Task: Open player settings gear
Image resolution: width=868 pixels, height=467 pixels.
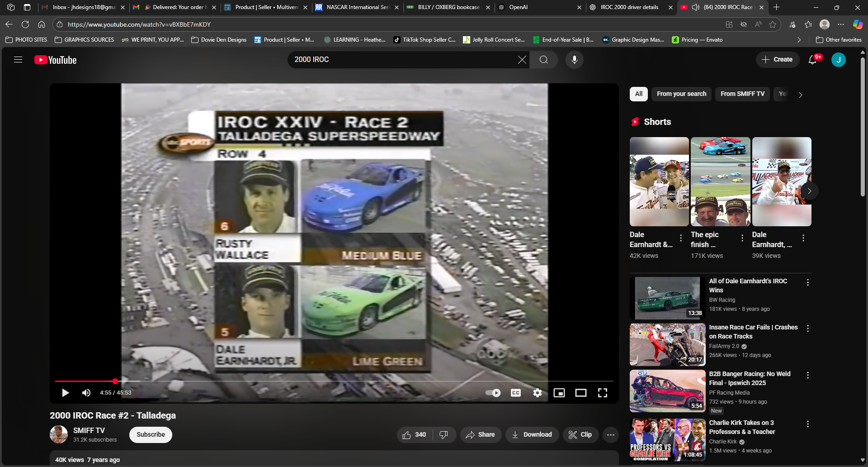Action: [x=537, y=393]
